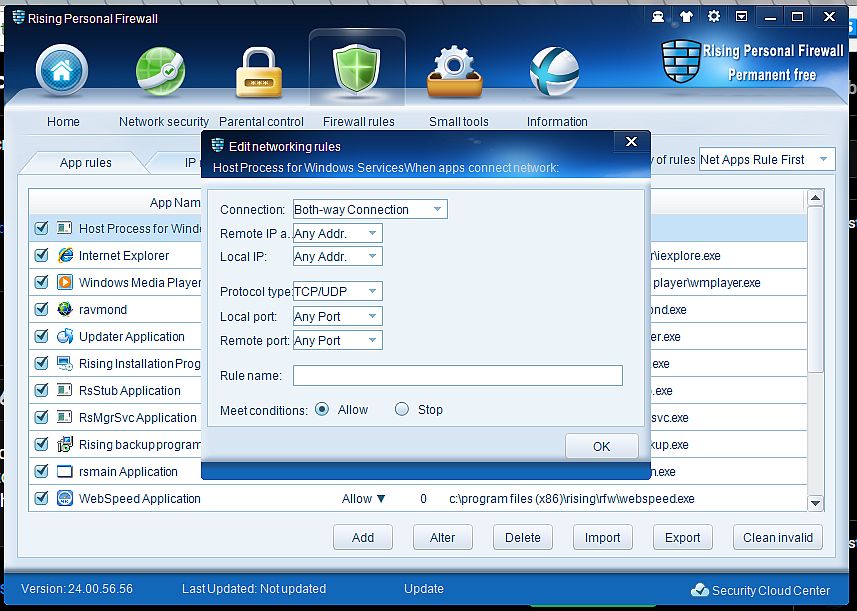This screenshot has width=857, height=611.
Task: Open Security Cloud Center link
Action: coord(771,590)
